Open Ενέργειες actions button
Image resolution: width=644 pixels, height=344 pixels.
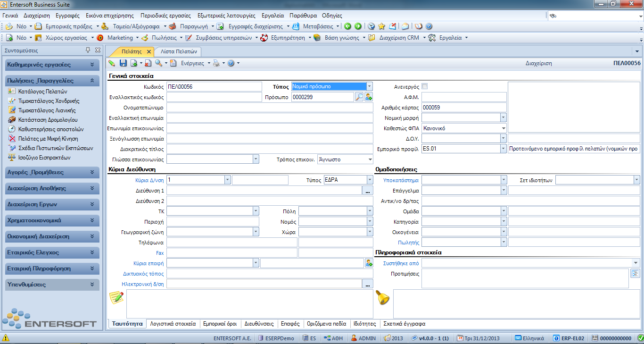pos(192,63)
